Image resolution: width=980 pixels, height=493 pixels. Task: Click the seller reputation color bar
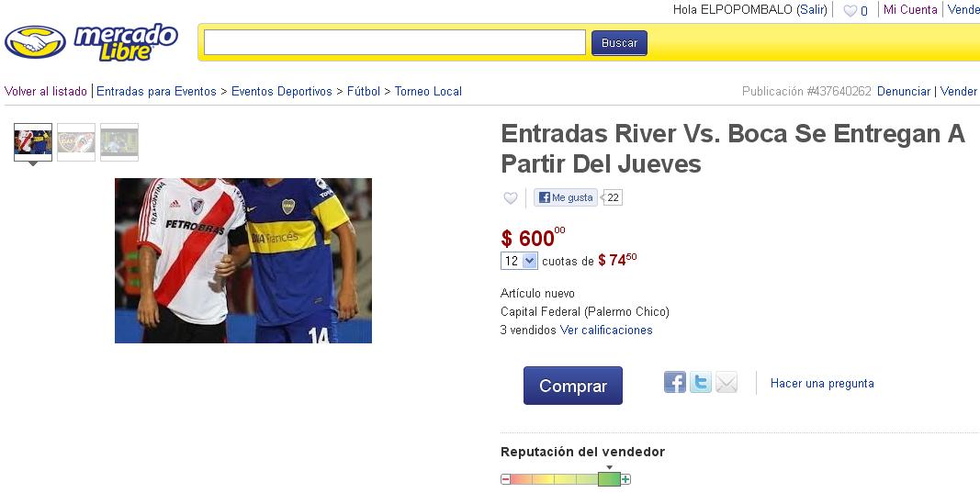(x=566, y=479)
